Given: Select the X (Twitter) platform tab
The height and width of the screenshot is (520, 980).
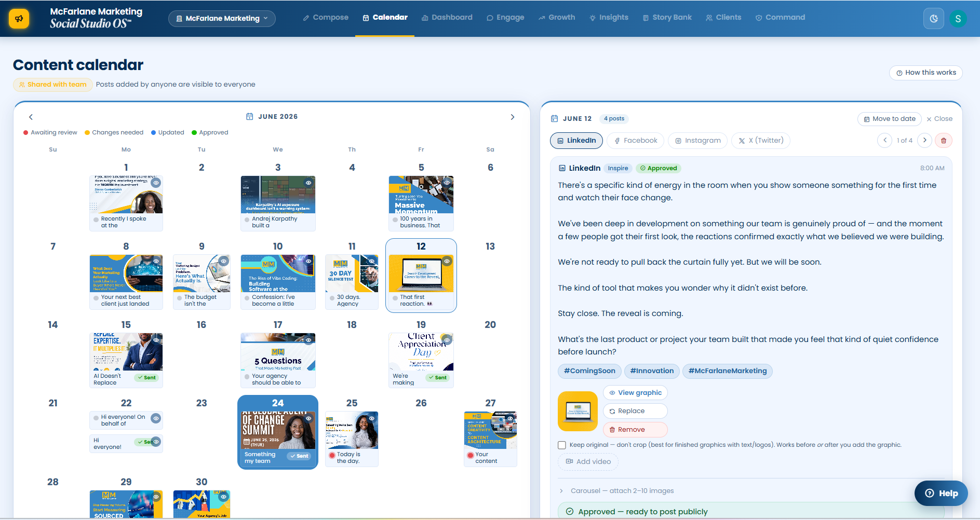Looking at the screenshot, I should (761, 141).
